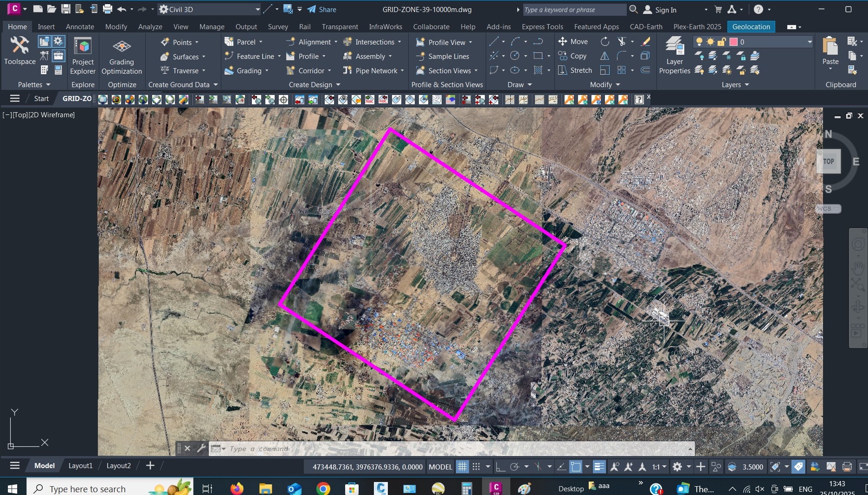Viewport: 868px width, 495px height.
Task: Select the Move tool
Action: pos(573,42)
